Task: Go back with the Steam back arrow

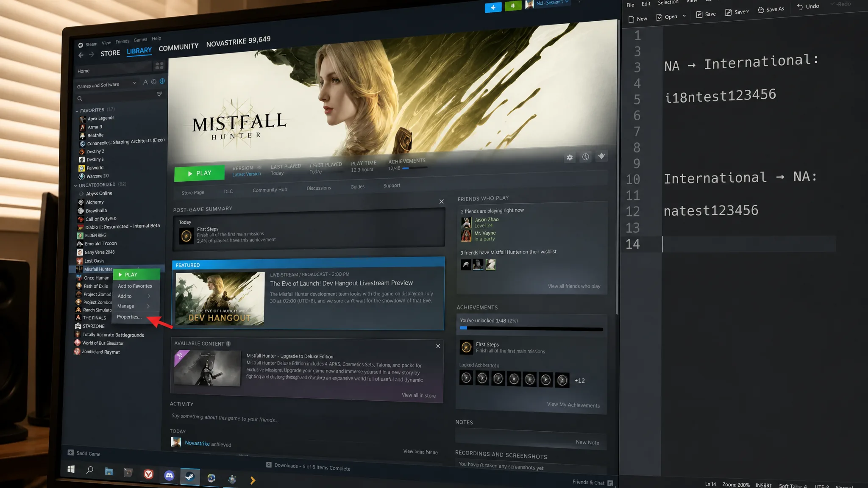Action: pyautogui.click(x=81, y=55)
